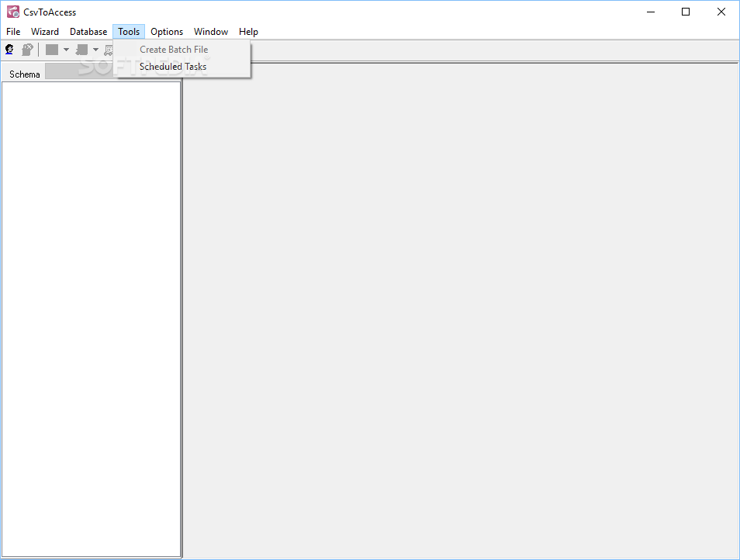This screenshot has height=560, width=740.
Task: Click the grayed head with X icon
Action: (x=27, y=50)
